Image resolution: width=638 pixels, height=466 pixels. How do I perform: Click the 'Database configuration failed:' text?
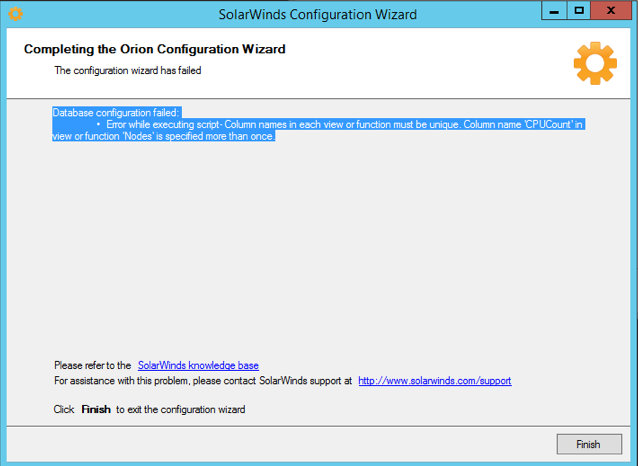pos(116,113)
